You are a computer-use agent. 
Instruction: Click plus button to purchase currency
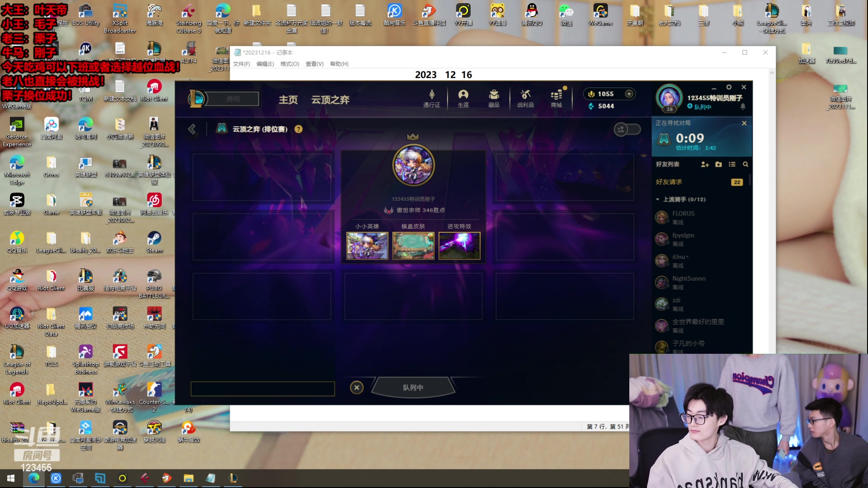pyautogui.click(x=629, y=94)
